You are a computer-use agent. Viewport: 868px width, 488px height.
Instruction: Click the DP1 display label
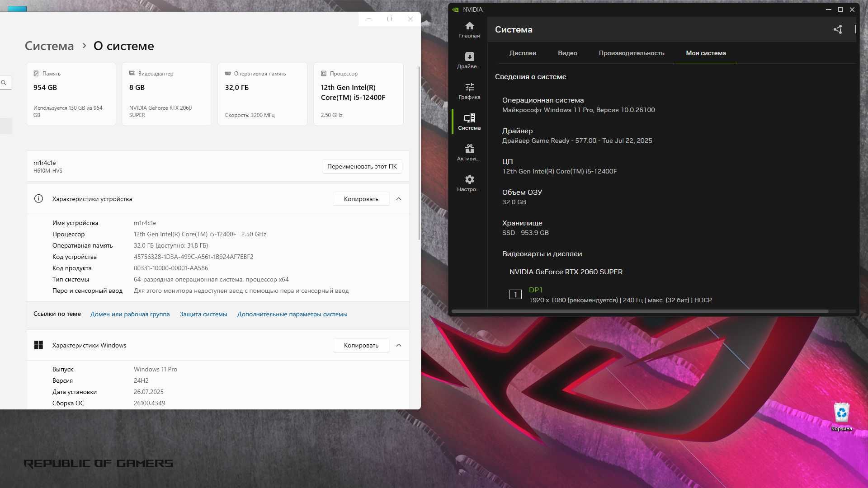[x=535, y=290]
